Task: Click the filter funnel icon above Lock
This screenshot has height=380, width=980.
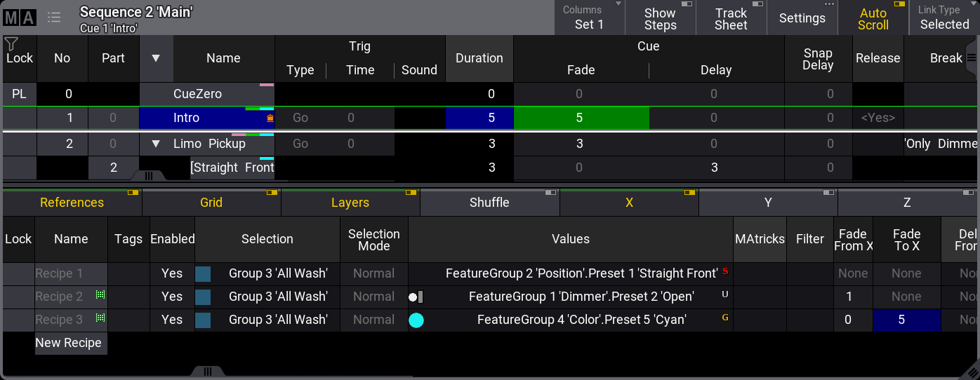Action: [x=11, y=44]
